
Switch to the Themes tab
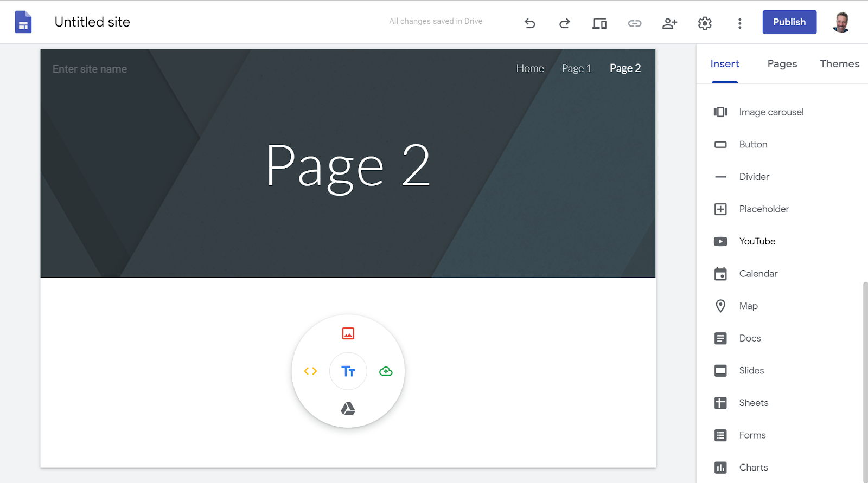click(x=840, y=64)
